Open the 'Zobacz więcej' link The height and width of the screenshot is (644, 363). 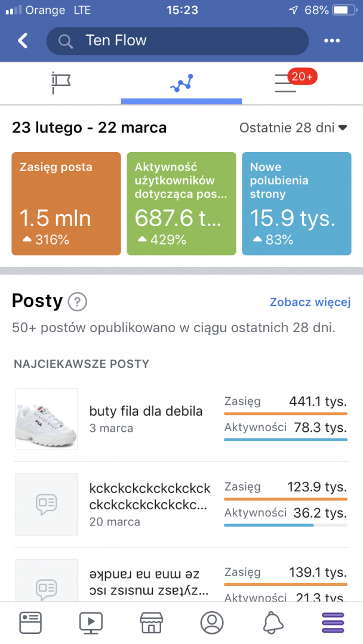(310, 302)
